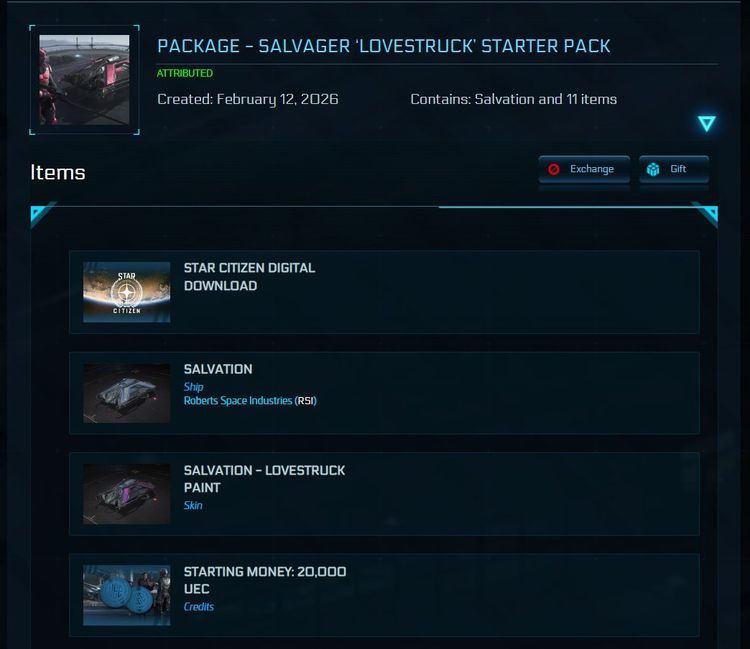Select the Salvation ship thumbnail image
Image resolution: width=750 pixels, height=649 pixels.
click(x=127, y=393)
